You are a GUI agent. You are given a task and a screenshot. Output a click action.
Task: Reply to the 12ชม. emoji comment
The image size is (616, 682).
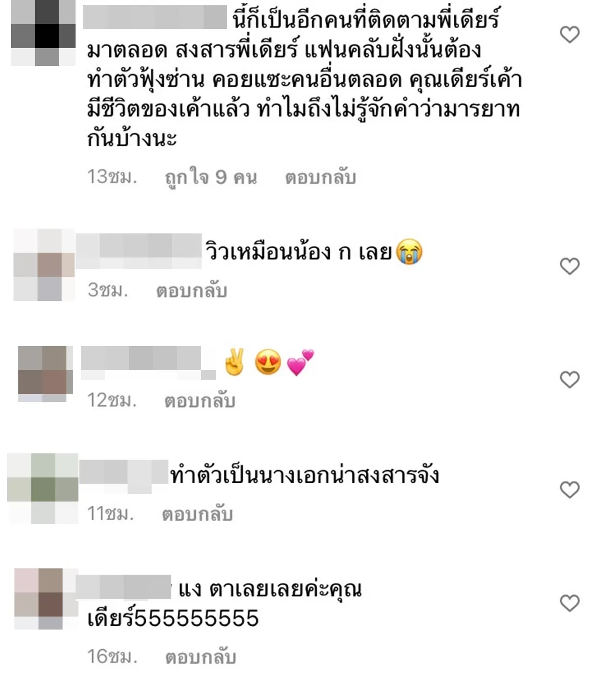pos(200,400)
